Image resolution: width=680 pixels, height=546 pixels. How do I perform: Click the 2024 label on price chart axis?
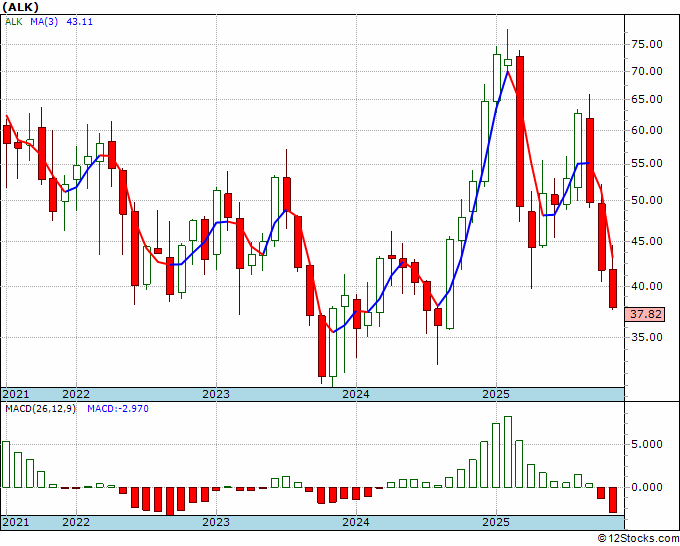click(356, 394)
